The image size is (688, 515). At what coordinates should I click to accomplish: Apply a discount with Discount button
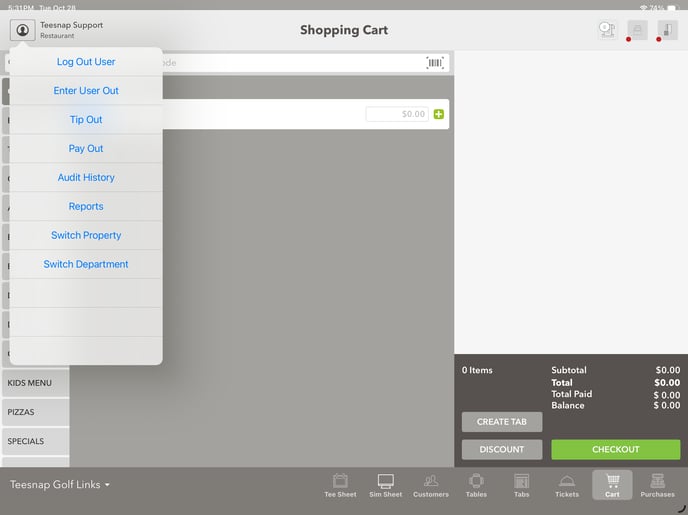(502, 450)
